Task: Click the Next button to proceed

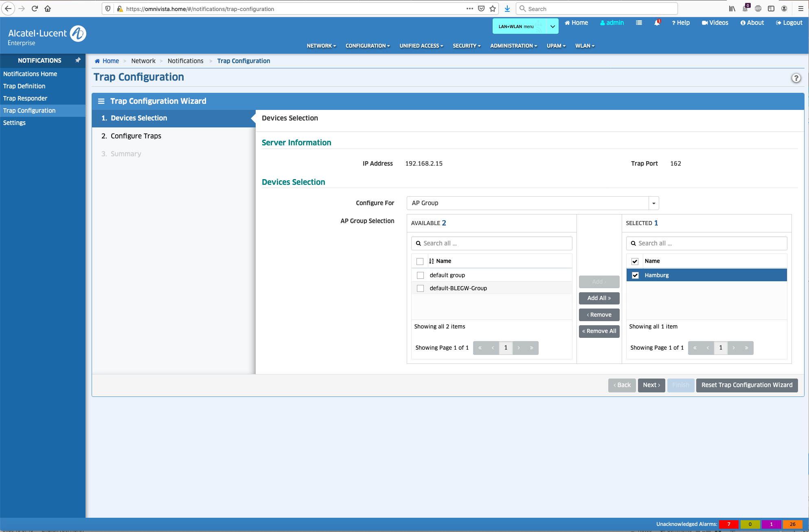Action: (x=651, y=385)
